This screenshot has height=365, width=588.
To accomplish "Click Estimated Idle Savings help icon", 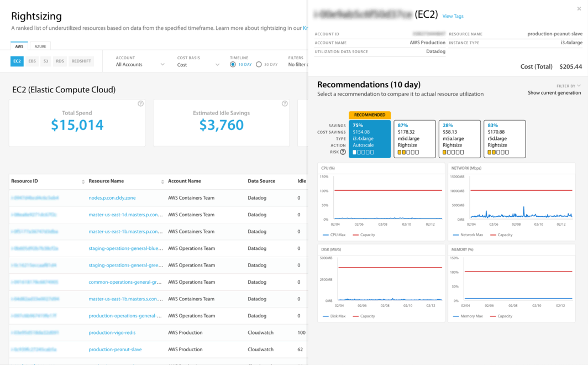I will coord(285,104).
